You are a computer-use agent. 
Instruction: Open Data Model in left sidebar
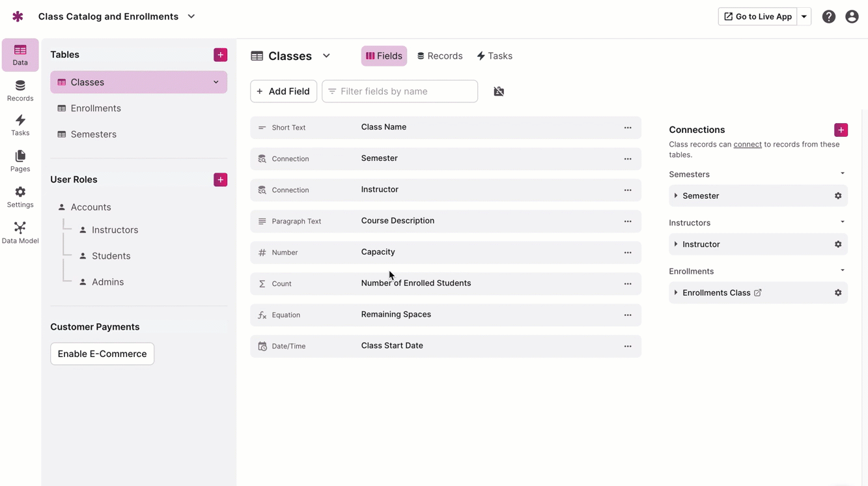click(x=20, y=232)
